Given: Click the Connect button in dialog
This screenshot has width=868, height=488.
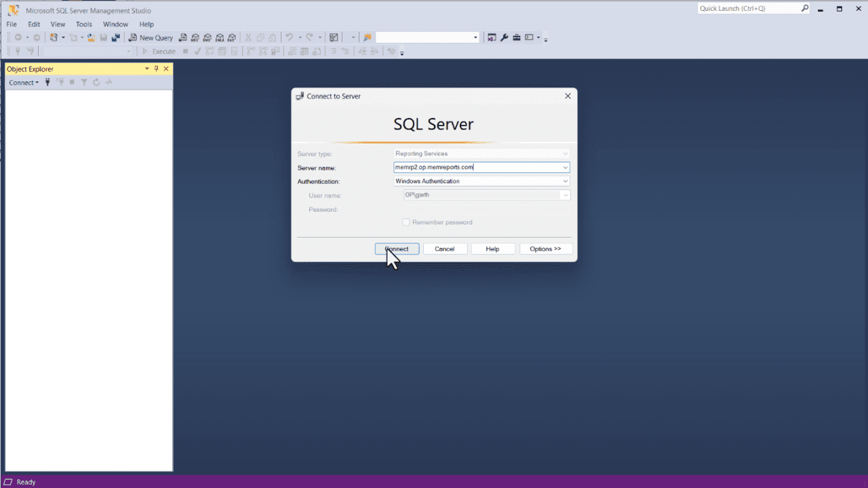Looking at the screenshot, I should coord(397,249).
